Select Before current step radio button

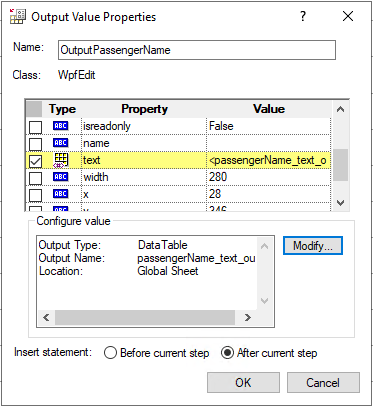pos(110,353)
